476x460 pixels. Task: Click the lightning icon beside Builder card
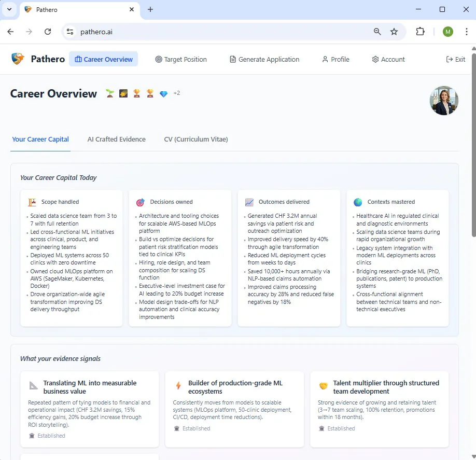click(178, 386)
